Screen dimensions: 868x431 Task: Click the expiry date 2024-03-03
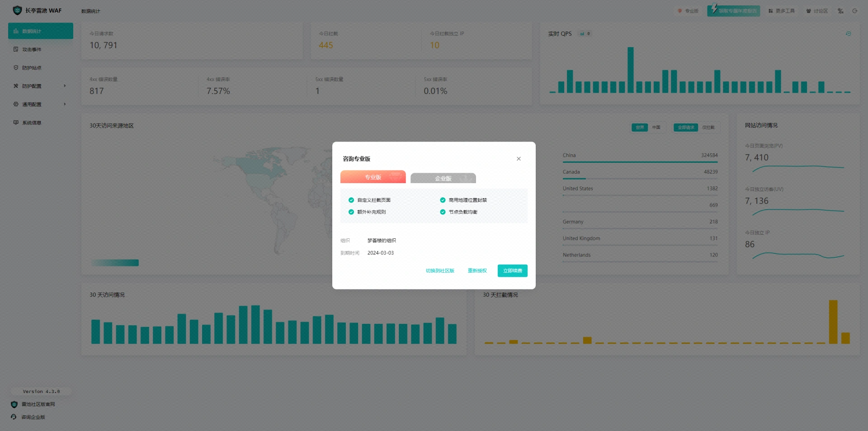(x=381, y=253)
